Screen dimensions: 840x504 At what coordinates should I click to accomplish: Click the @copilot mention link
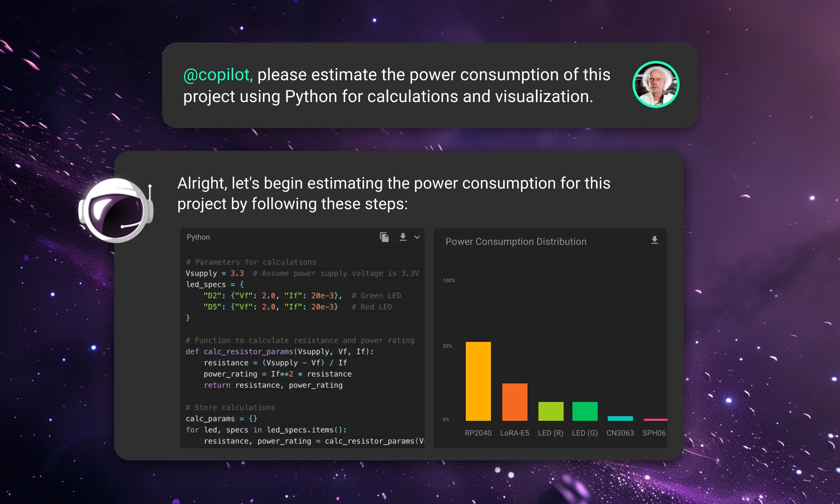(218, 75)
